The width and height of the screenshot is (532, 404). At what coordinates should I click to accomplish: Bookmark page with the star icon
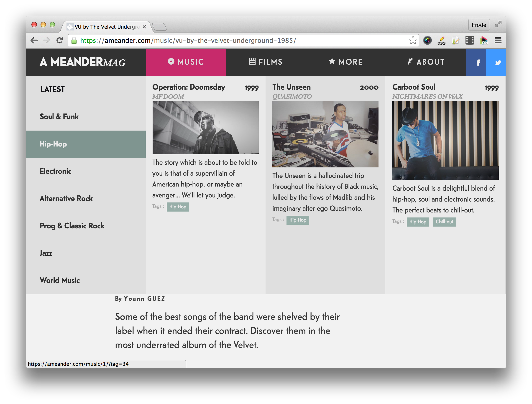pos(413,40)
